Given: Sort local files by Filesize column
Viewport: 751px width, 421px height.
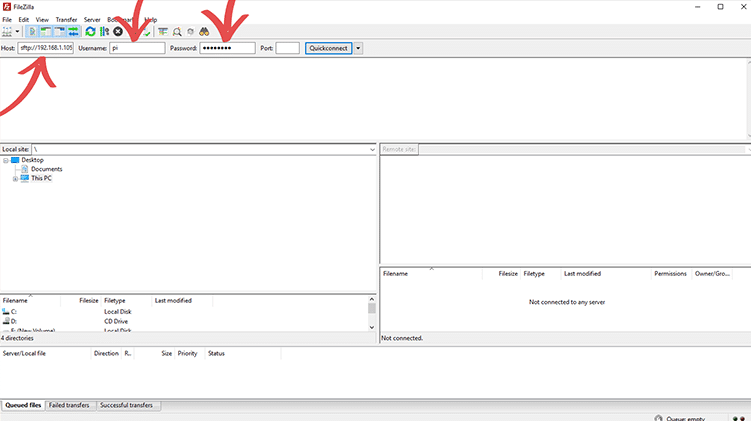Looking at the screenshot, I should coord(80,301).
